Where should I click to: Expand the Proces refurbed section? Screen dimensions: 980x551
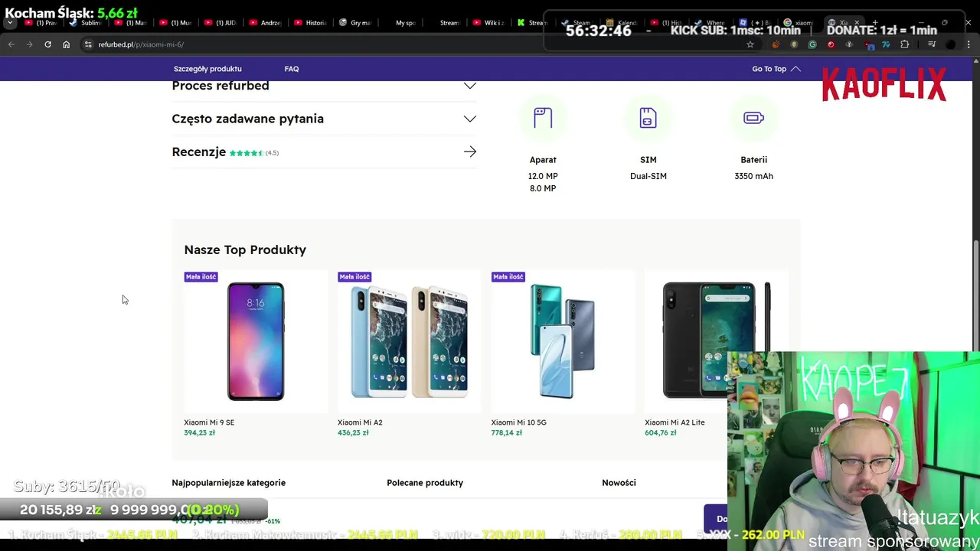click(324, 86)
